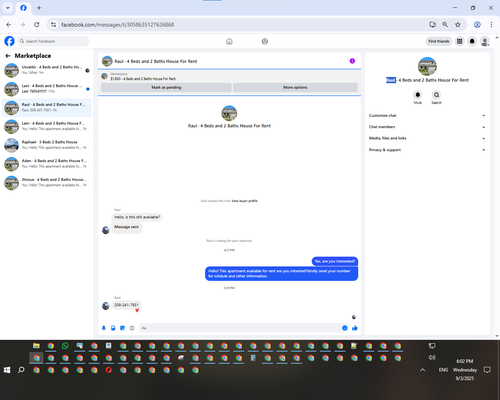500x400 pixels.
Task: Click the choose sticker icon
Action: point(122,328)
